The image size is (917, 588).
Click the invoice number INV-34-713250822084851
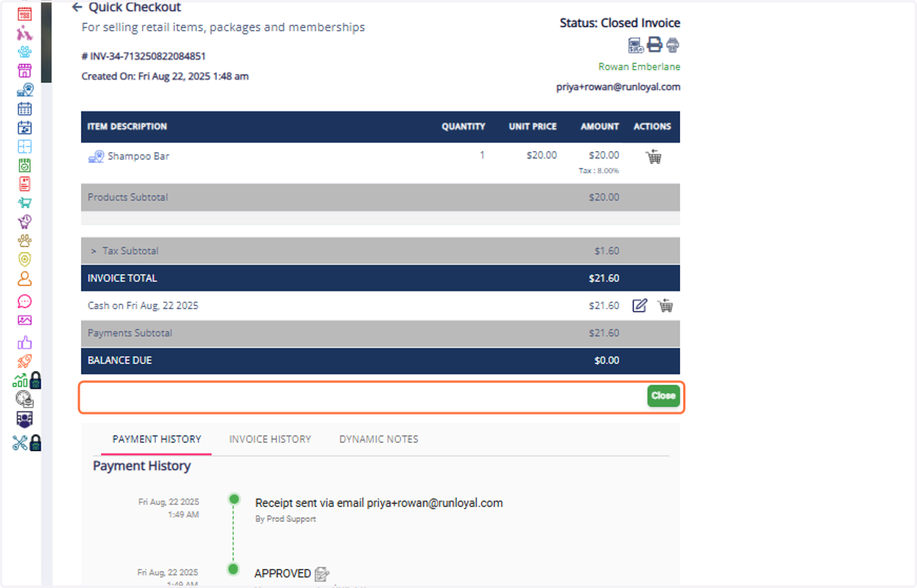click(x=144, y=57)
